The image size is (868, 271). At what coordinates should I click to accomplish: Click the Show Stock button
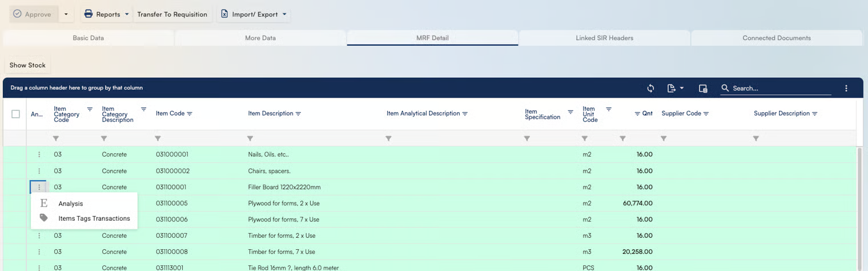coord(27,65)
